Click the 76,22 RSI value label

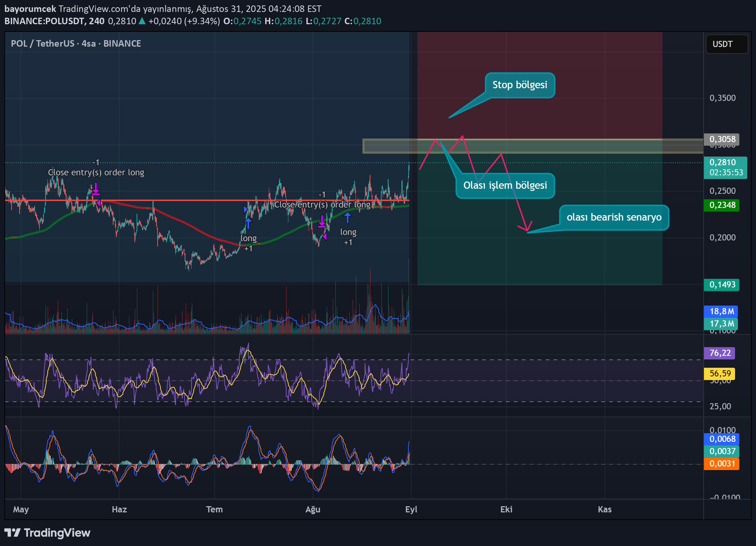pos(720,353)
